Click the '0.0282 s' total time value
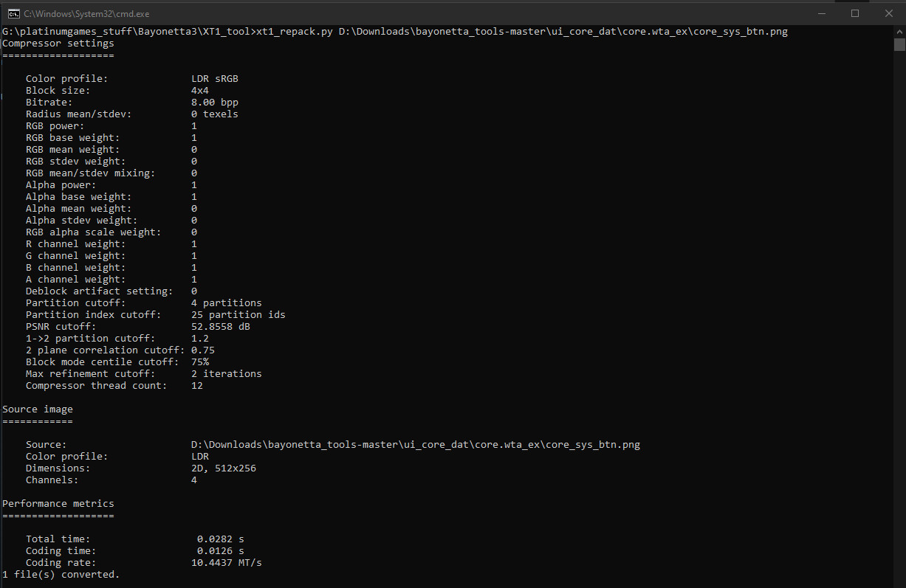The image size is (906, 588). click(221, 539)
